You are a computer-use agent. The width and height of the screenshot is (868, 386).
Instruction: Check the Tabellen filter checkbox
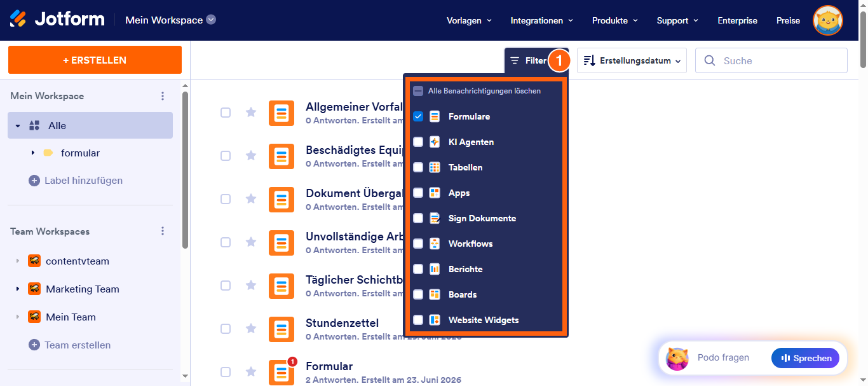[x=418, y=167]
